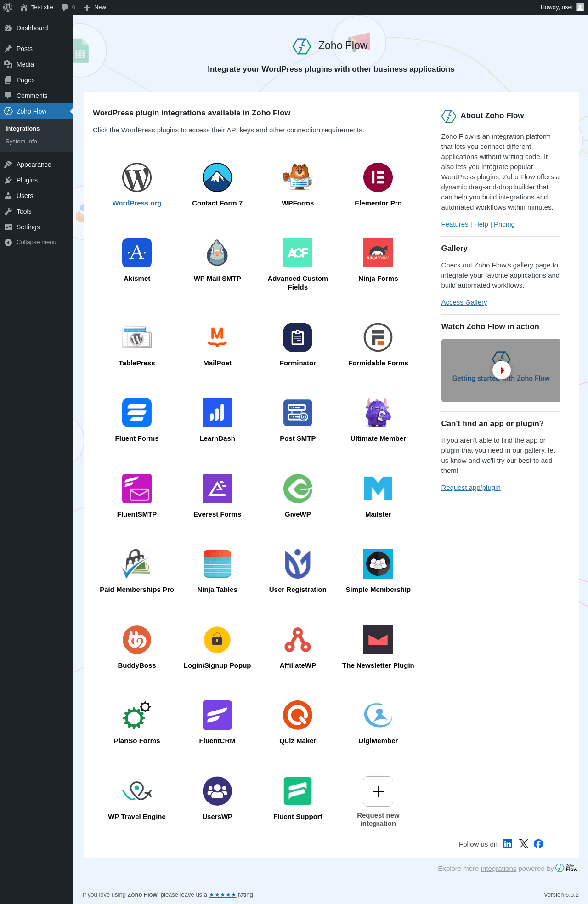This screenshot has width=588, height=904.
Task: Select the Contact Form 7 icon
Action: [217, 177]
